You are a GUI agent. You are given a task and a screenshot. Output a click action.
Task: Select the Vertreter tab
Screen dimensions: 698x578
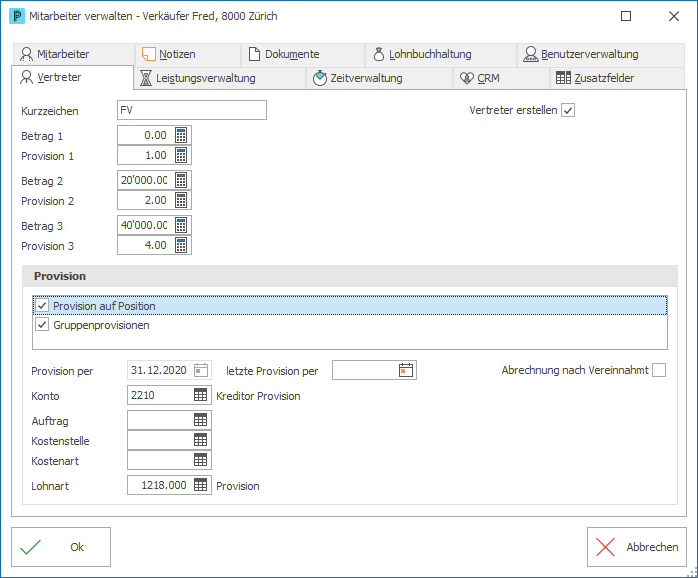click(73, 77)
